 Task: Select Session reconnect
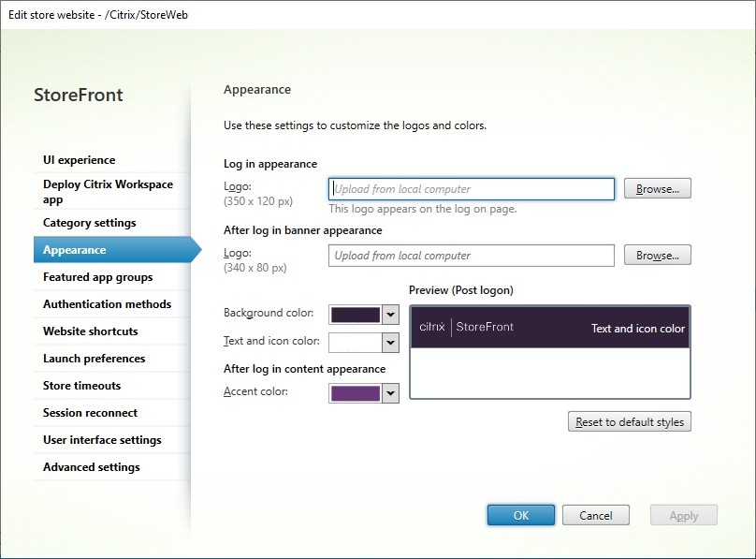point(90,412)
